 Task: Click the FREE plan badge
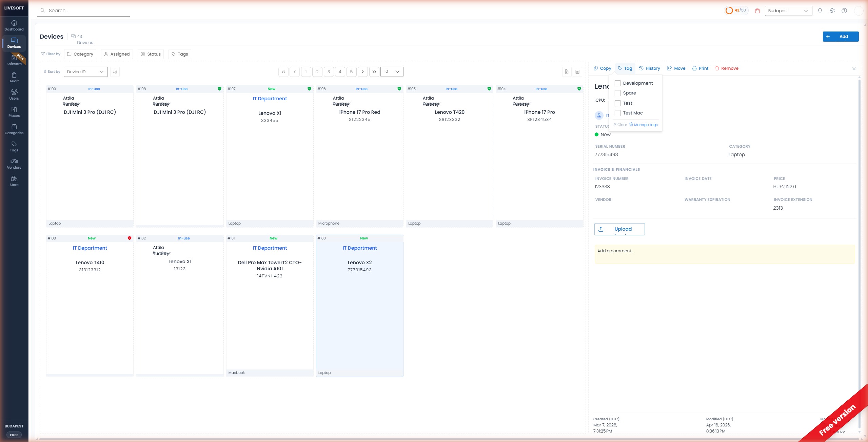pyautogui.click(x=14, y=435)
